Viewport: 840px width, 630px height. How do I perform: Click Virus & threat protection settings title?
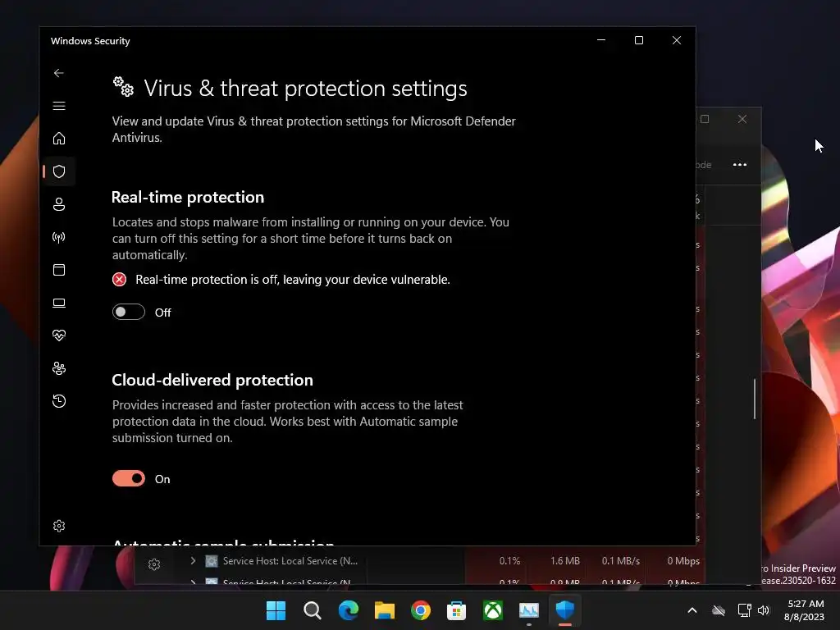point(305,89)
